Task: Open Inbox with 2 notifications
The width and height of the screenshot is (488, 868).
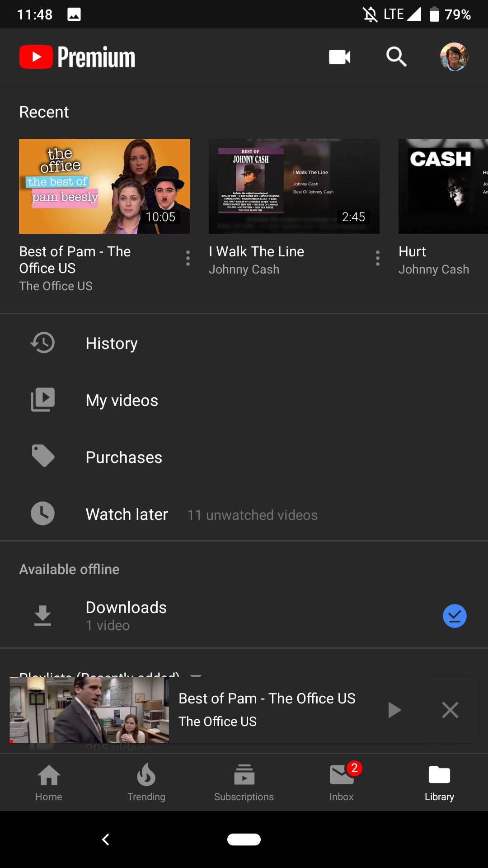Action: click(x=342, y=782)
